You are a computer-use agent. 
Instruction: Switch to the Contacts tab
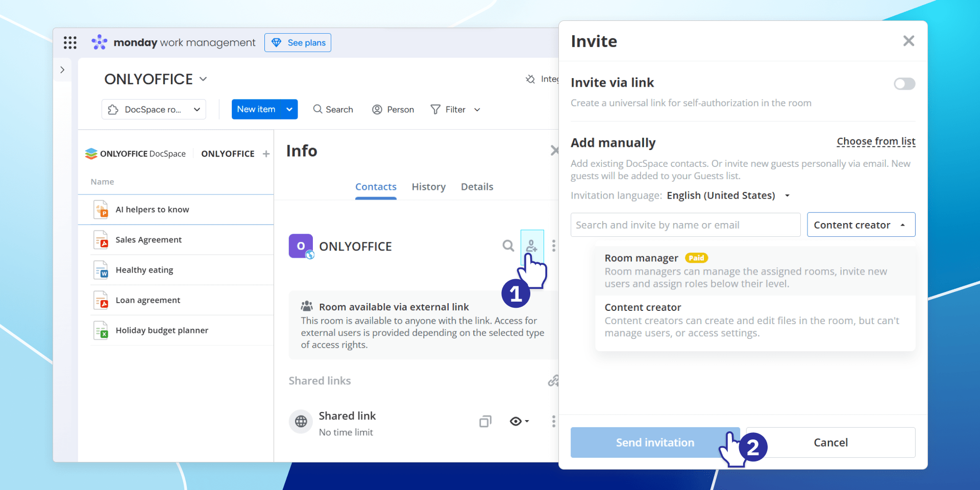pyautogui.click(x=376, y=187)
